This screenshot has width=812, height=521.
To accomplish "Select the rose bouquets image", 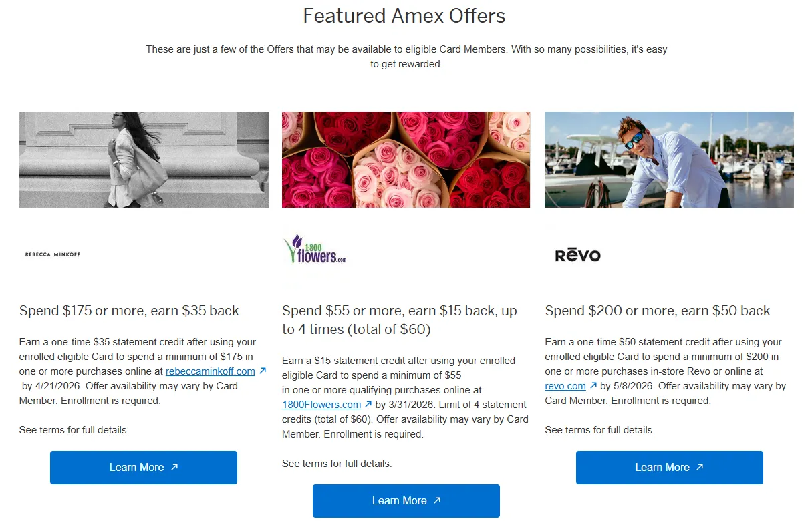I will click(406, 160).
